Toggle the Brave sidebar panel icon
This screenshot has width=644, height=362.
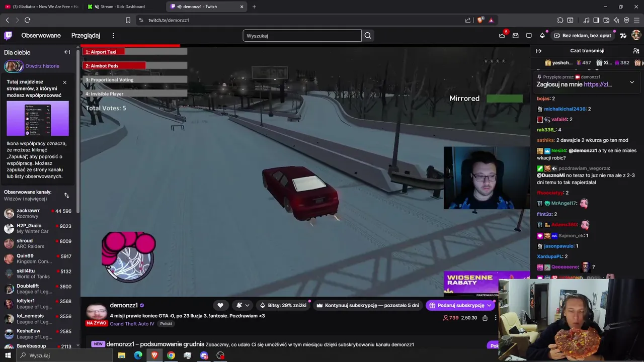pyautogui.click(x=596, y=20)
